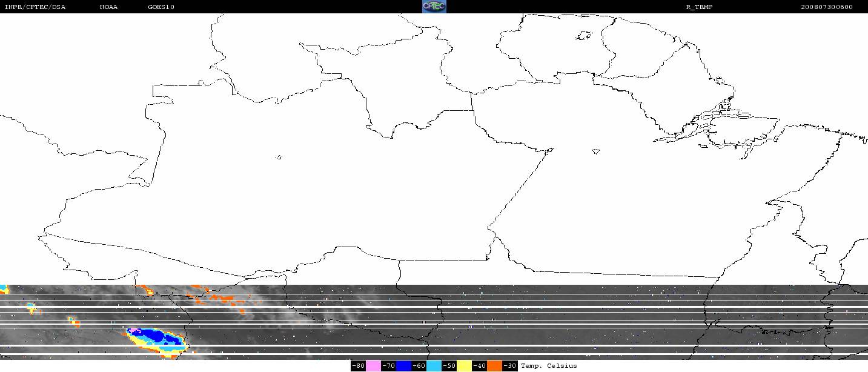Click the timestamp "200807300600"
This screenshot has width=868, height=372.
tap(827, 7)
